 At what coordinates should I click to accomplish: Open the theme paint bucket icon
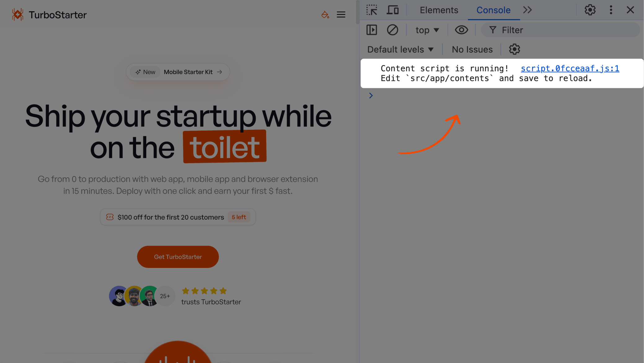[x=325, y=15]
